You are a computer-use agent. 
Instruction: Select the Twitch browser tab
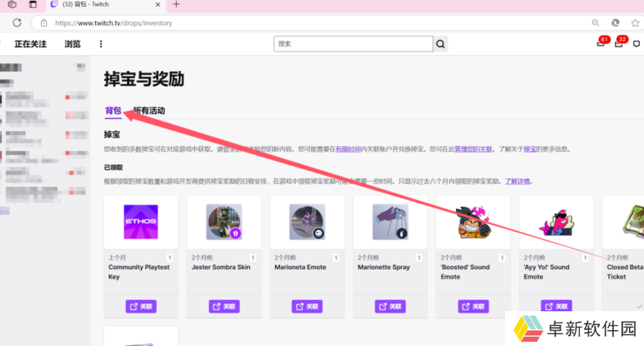106,5
